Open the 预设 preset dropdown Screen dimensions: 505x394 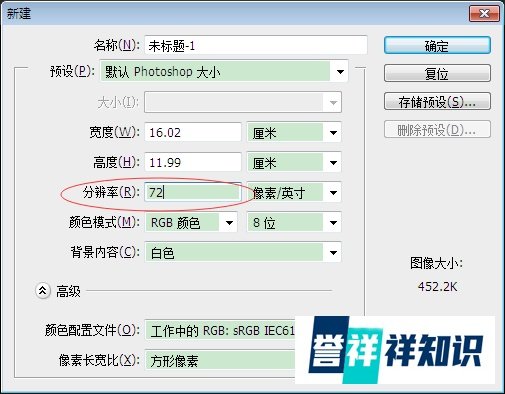[x=224, y=71]
